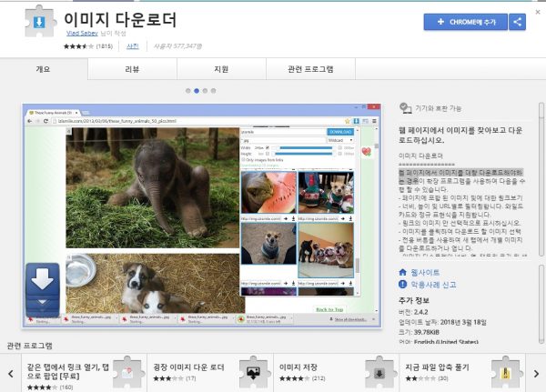Click the exclamation icon beside 악용사례 신고
This screenshot has width=546, height=392.
[x=402, y=285]
